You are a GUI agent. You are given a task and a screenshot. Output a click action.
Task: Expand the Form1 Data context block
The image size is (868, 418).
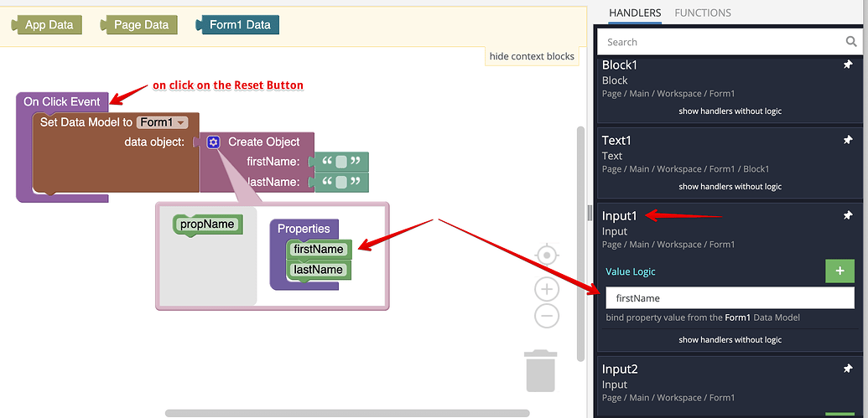pos(237,25)
